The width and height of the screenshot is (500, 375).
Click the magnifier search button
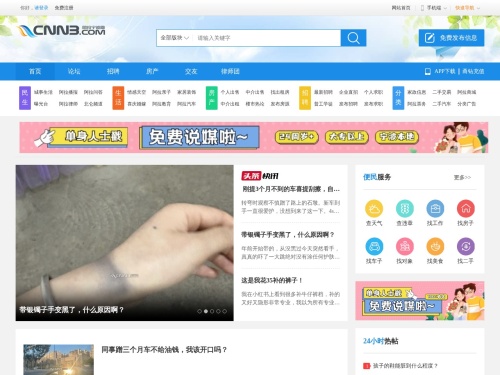(x=353, y=38)
